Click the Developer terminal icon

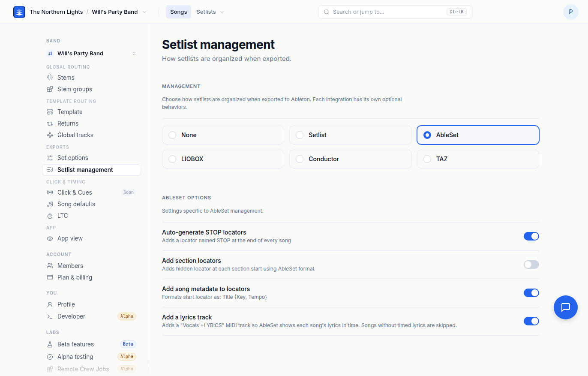coord(50,316)
